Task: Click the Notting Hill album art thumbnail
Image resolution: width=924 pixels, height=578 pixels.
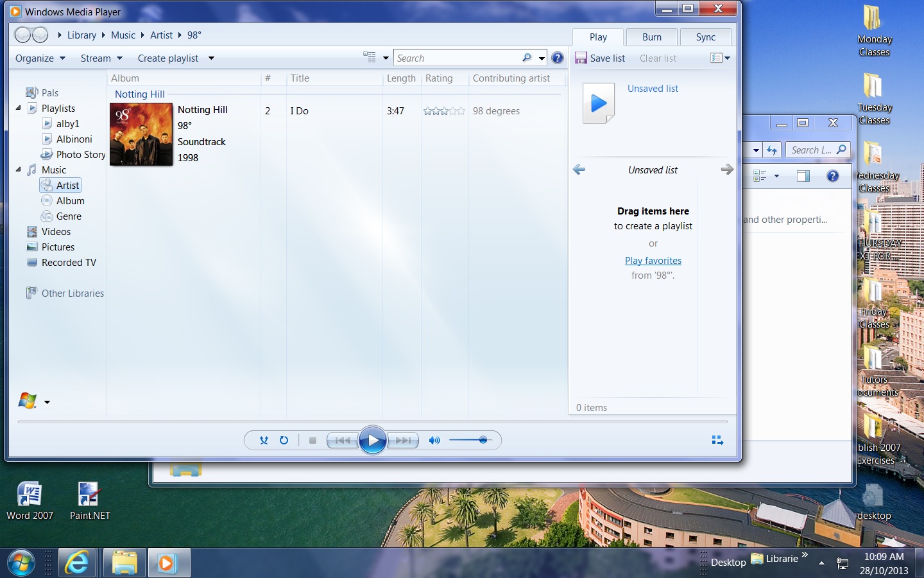Action: [141, 134]
